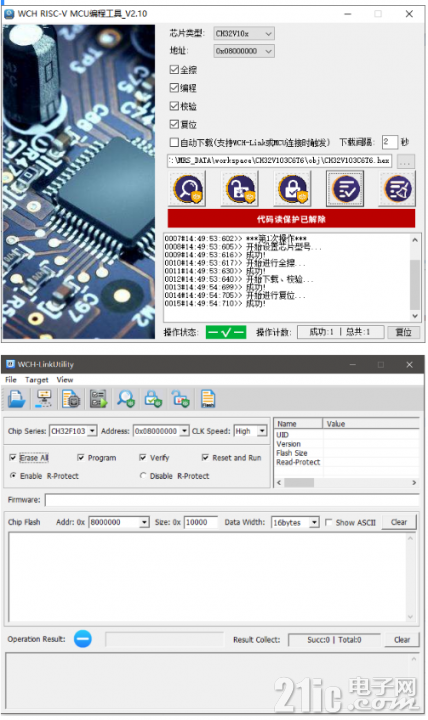The image size is (428, 720).
Task: Click the log line 开始进行全擦
Action: pyautogui.click(x=235, y=263)
